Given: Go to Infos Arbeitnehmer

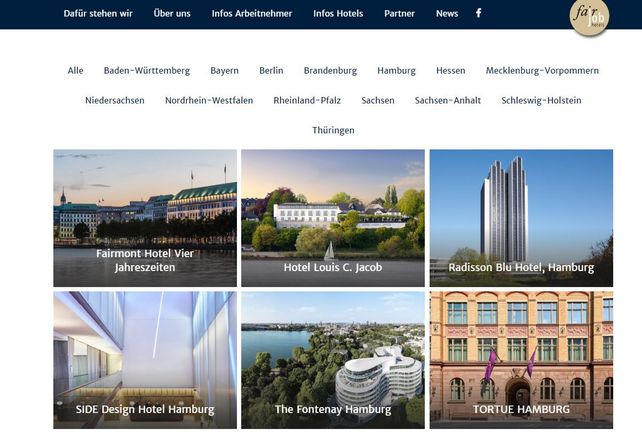Looking at the screenshot, I should coord(252,14).
